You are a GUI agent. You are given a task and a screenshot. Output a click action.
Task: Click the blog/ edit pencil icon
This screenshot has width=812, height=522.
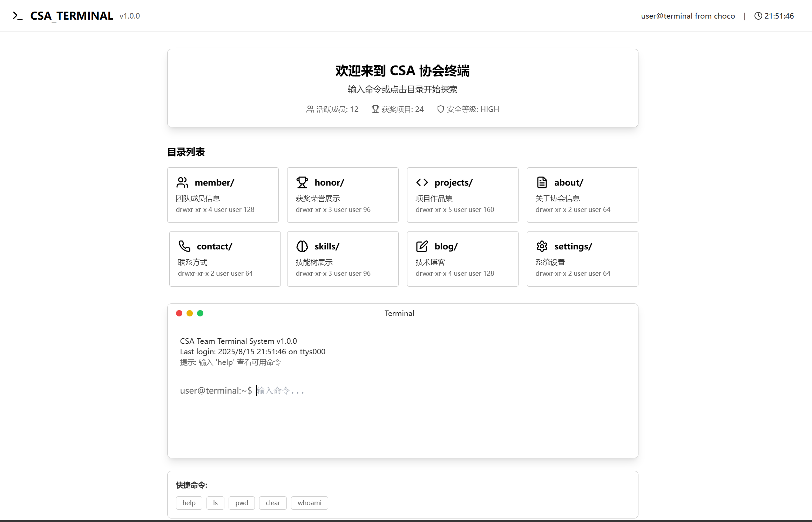[422, 246]
